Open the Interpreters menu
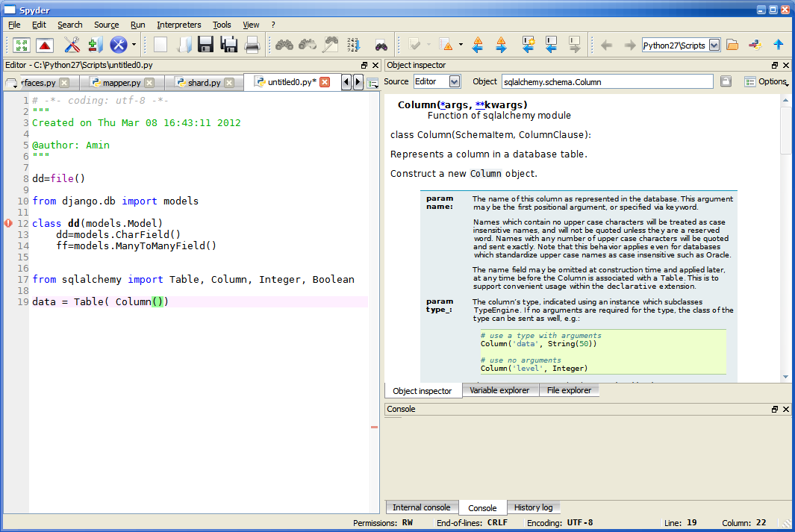Viewport: 795px width, 532px height. (x=178, y=25)
